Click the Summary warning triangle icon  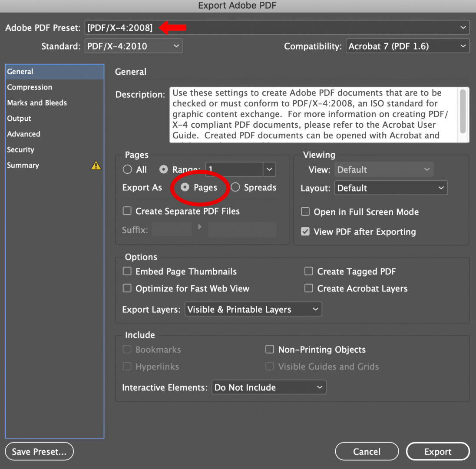point(96,165)
